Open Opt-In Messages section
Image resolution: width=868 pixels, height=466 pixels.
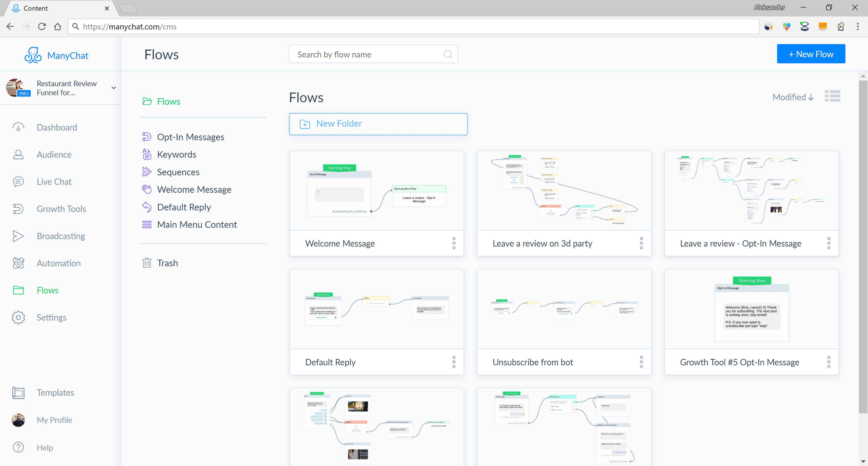[191, 137]
